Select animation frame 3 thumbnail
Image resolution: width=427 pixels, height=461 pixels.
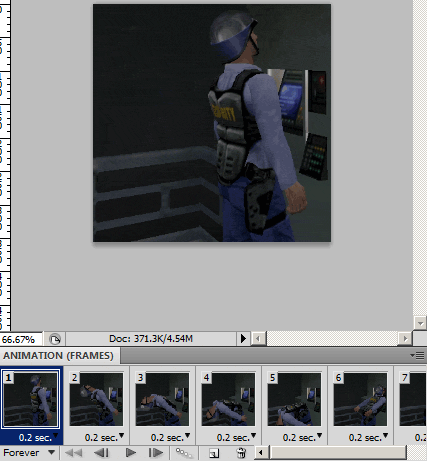tap(162, 399)
